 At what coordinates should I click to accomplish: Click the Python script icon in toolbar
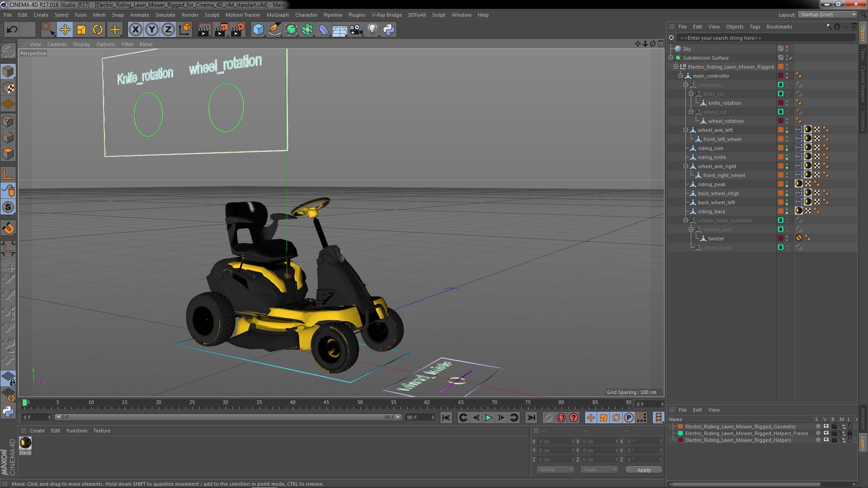coord(389,30)
